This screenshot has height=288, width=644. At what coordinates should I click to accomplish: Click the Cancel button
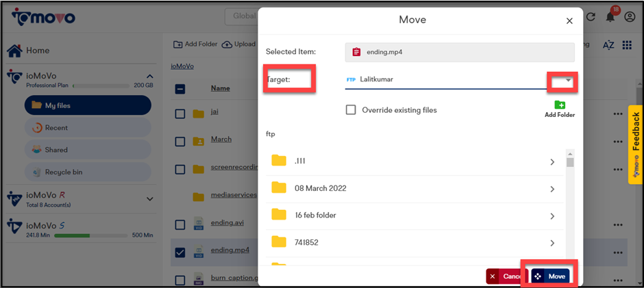(507, 276)
